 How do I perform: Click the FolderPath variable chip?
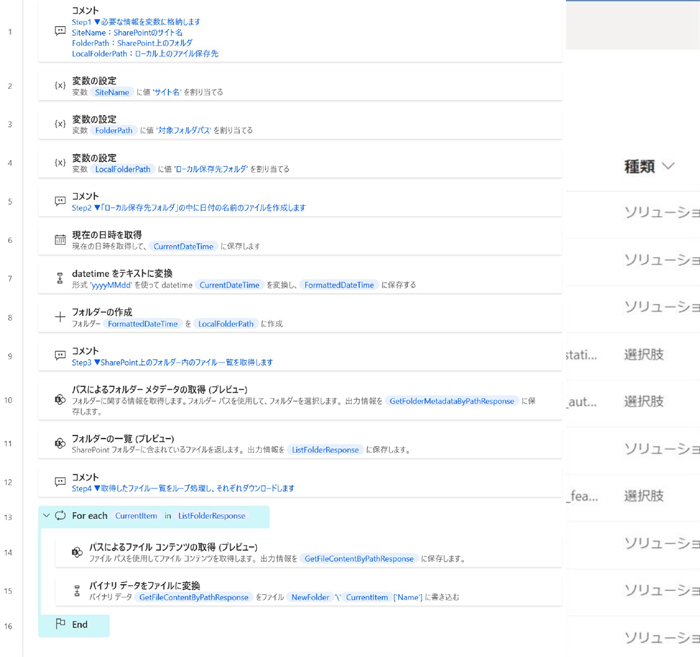coord(114,130)
